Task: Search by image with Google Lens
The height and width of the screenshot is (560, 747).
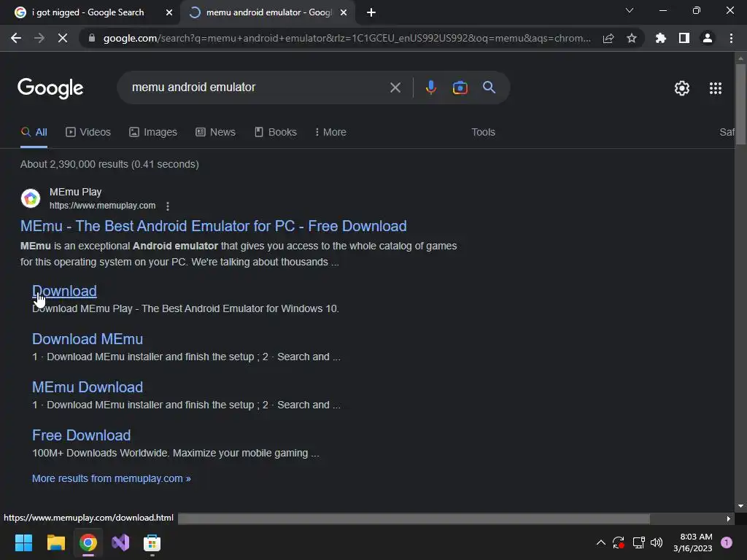Action: click(x=460, y=87)
